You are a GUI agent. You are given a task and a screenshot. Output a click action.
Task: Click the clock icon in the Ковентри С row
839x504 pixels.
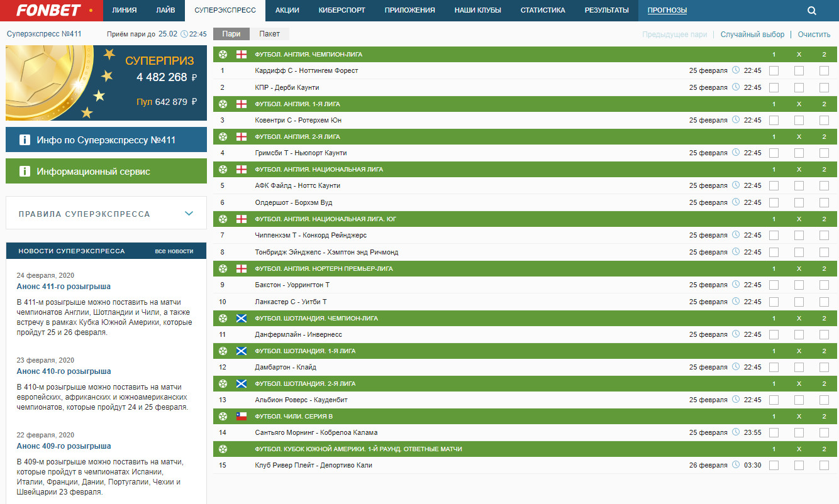[736, 120]
